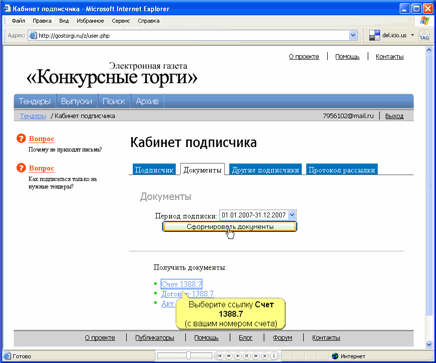Open the del.icio.us dropdown arrow
Image resolution: width=436 pixels, height=363 pixels.
[x=412, y=35]
